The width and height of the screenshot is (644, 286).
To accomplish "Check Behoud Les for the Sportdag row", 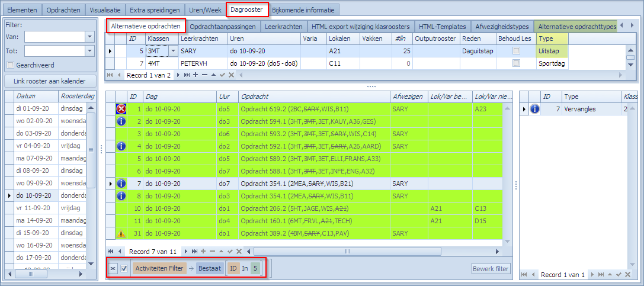I will tap(516, 63).
